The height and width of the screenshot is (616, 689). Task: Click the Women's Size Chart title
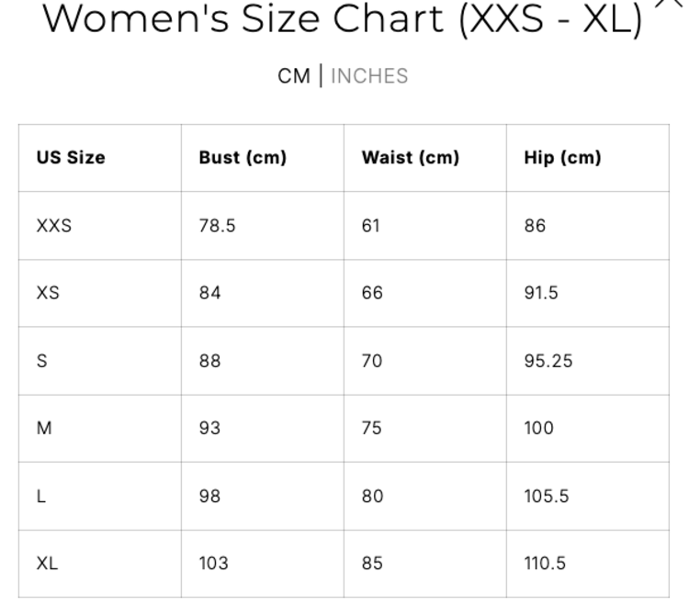(343, 19)
